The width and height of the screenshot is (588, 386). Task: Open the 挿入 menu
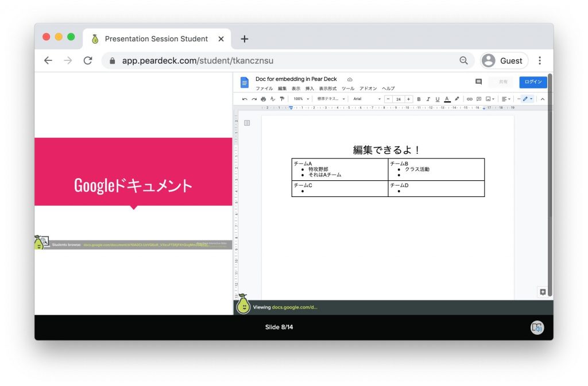(x=310, y=88)
